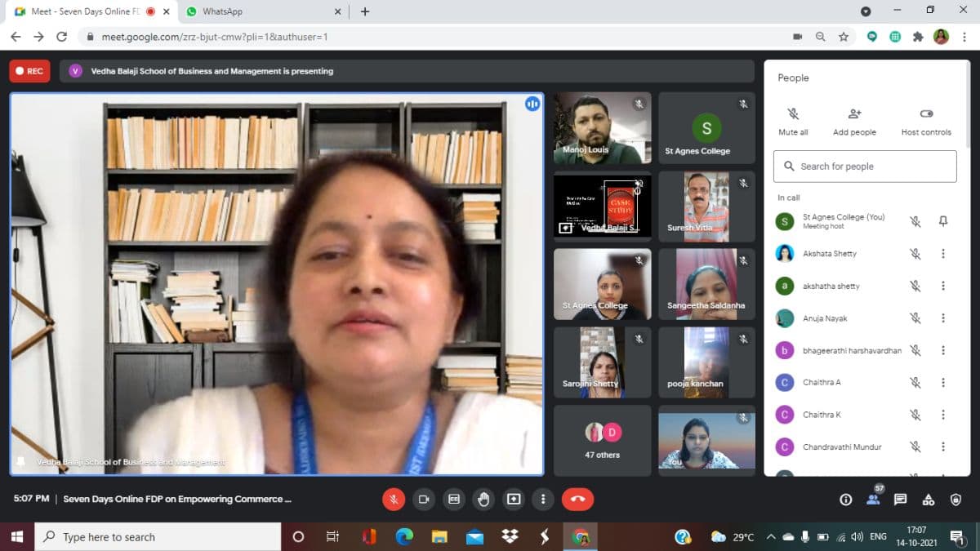This screenshot has height=551, width=980.
Task: Turn on captions
Action: (x=453, y=499)
